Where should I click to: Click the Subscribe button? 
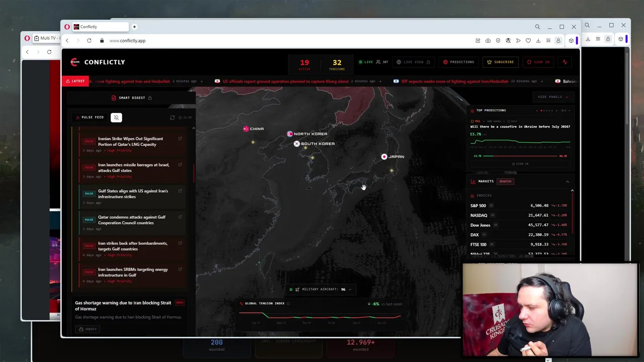[500, 62]
